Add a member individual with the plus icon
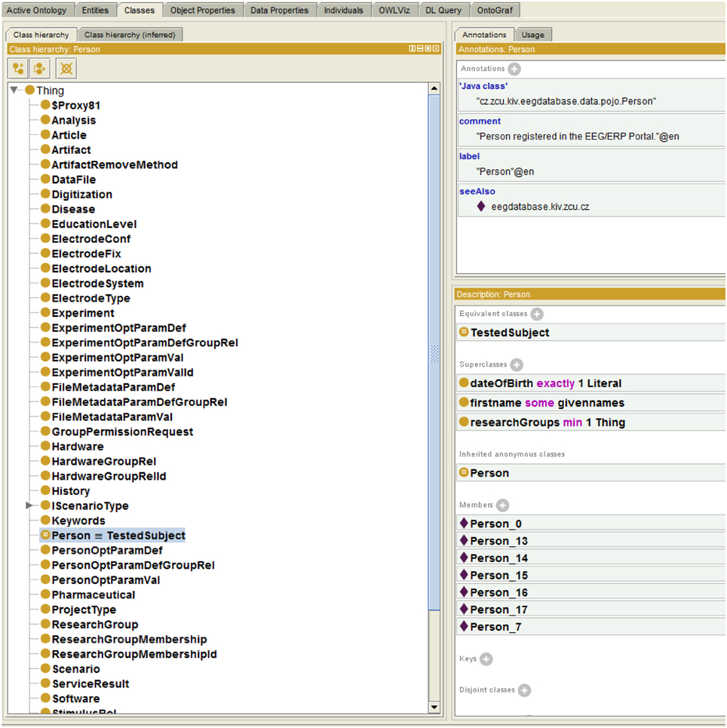727x728 pixels. click(x=502, y=505)
